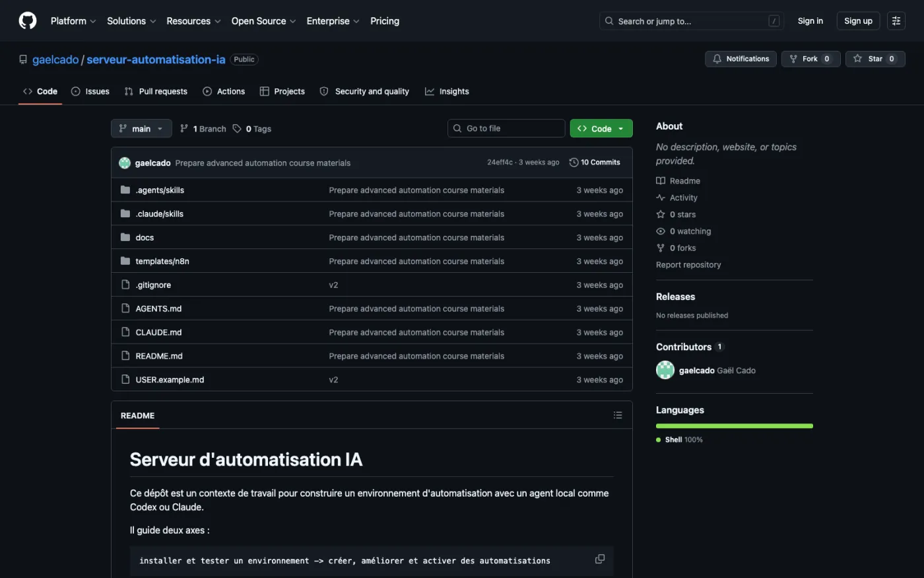
Task: Click the .agents/skills folder icon
Action: point(125,190)
